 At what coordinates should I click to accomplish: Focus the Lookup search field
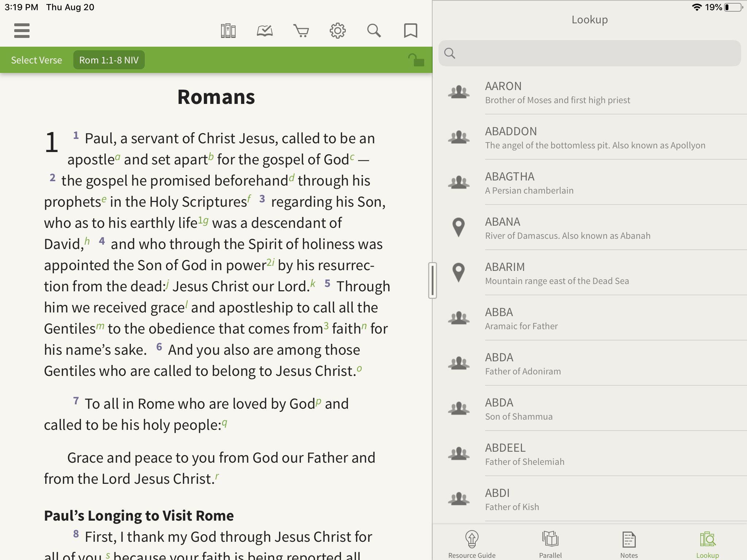click(590, 53)
